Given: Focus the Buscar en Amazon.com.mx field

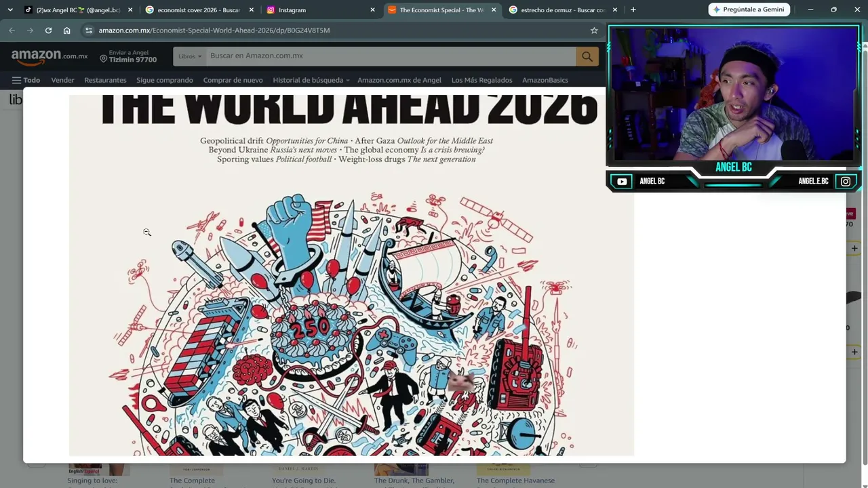Looking at the screenshot, I should [x=391, y=56].
